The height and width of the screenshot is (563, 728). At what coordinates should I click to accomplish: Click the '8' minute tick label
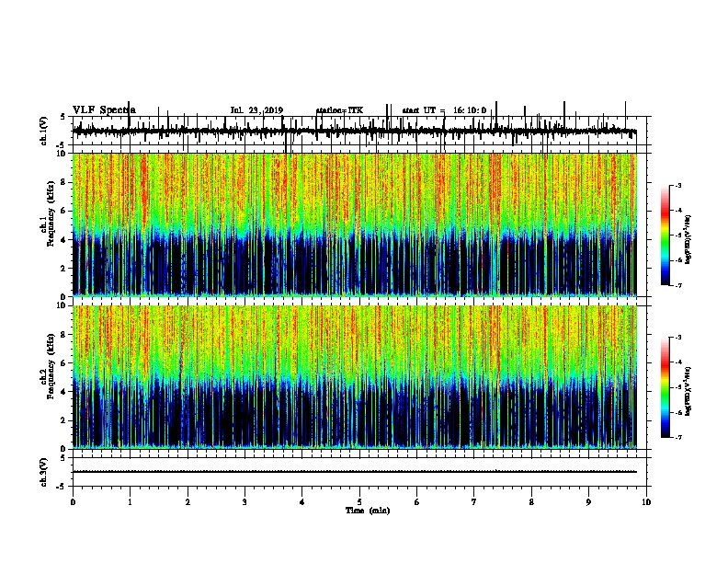(x=531, y=501)
